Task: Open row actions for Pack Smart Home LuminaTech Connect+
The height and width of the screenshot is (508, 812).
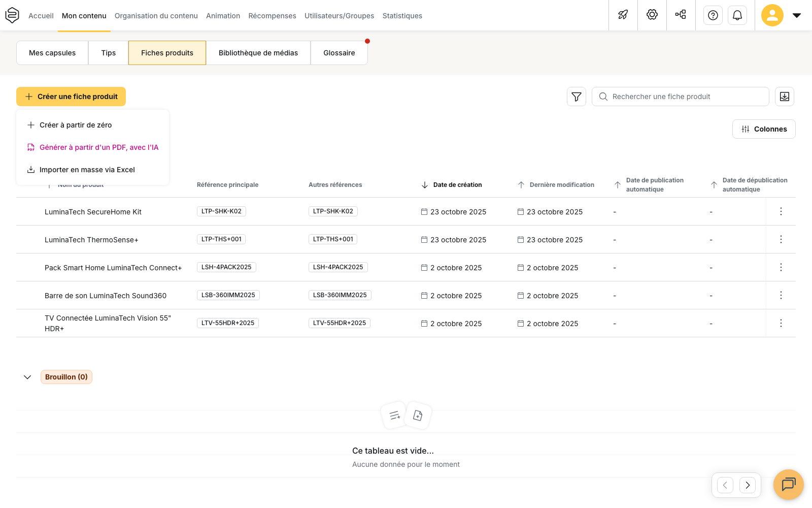Action: point(781,267)
